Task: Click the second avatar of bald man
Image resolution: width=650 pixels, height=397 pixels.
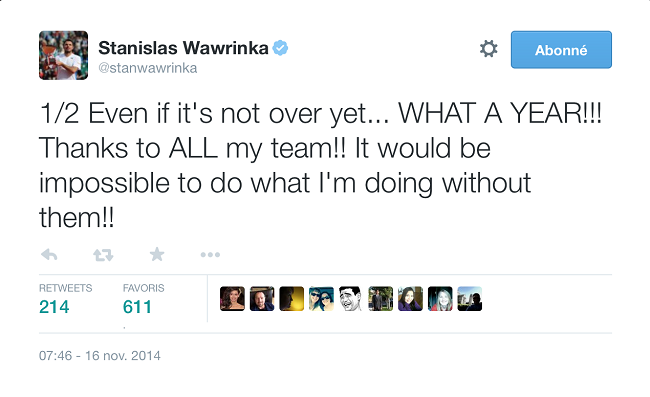Action: click(262, 298)
